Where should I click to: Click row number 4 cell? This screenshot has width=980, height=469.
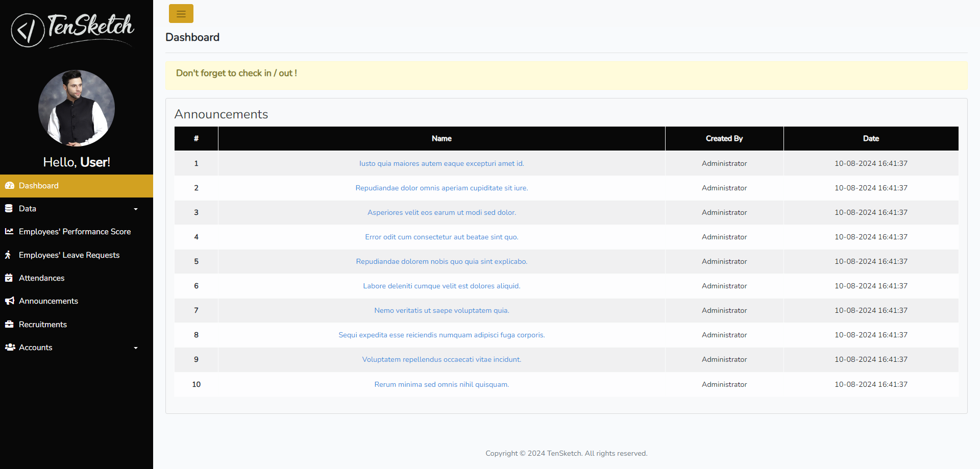[196, 237]
